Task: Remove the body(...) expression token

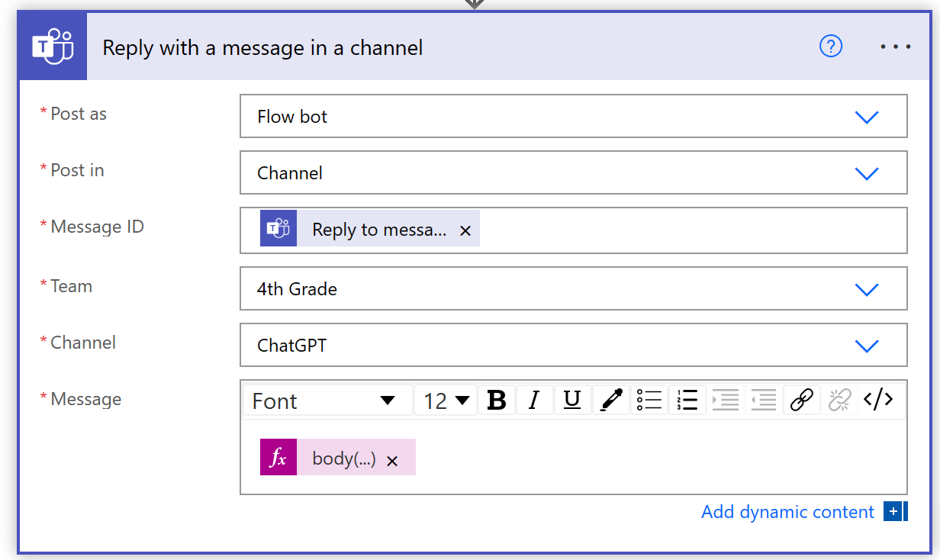Action: tap(392, 461)
